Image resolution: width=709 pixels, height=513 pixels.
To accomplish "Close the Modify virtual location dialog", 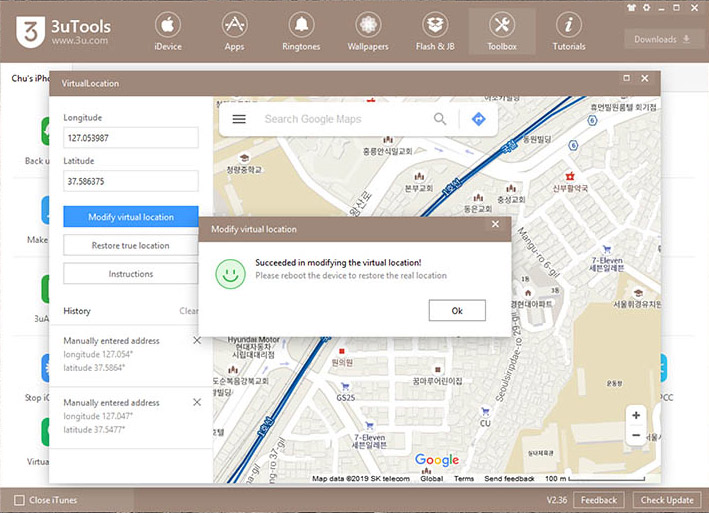I will click(x=496, y=224).
